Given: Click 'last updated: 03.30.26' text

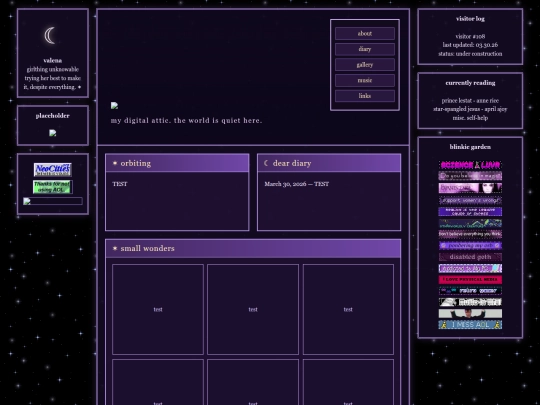Looking at the screenshot, I should point(470,45).
